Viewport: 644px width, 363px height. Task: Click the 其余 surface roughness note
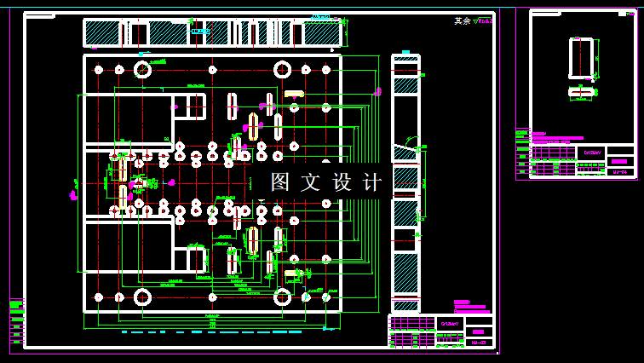[x=473, y=21]
